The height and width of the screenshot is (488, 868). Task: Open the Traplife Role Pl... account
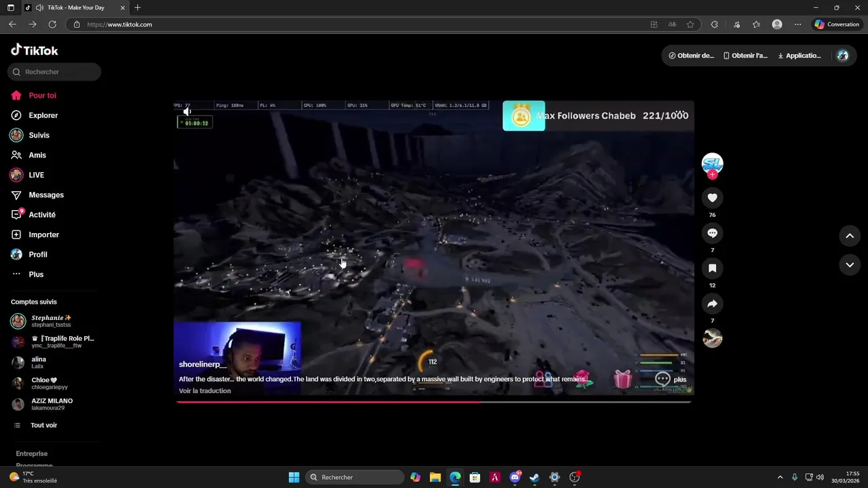tap(52, 342)
